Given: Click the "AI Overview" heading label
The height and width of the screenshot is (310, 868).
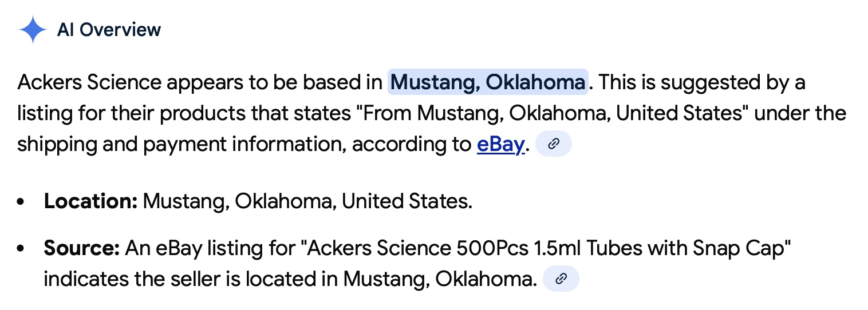Looking at the screenshot, I should [x=109, y=30].
